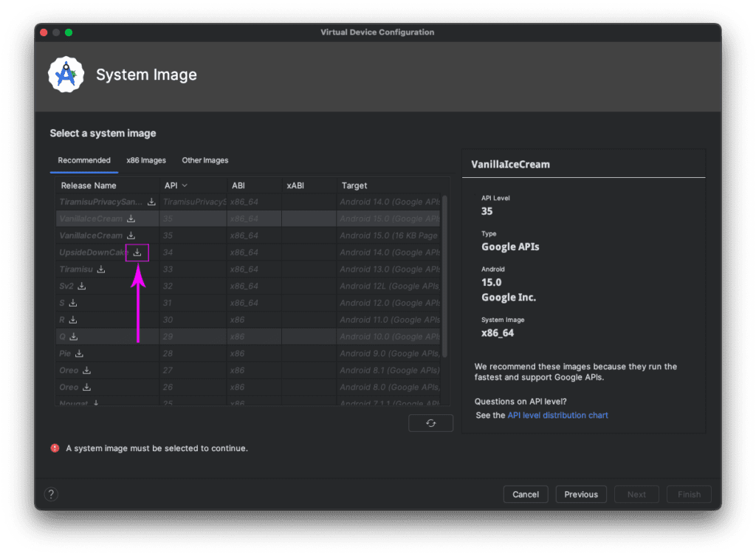Image resolution: width=756 pixels, height=556 pixels.
Task: Open the Other Images tab
Action: pos(205,160)
